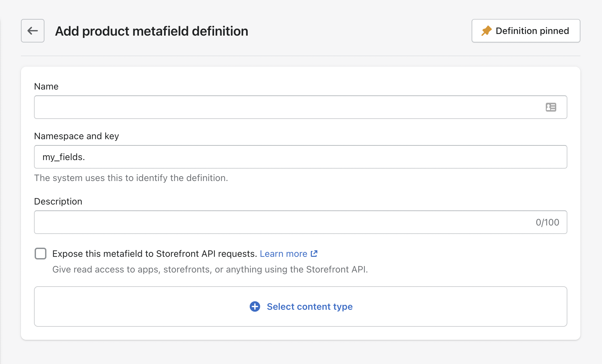Open the Select content type picker

[301, 306]
